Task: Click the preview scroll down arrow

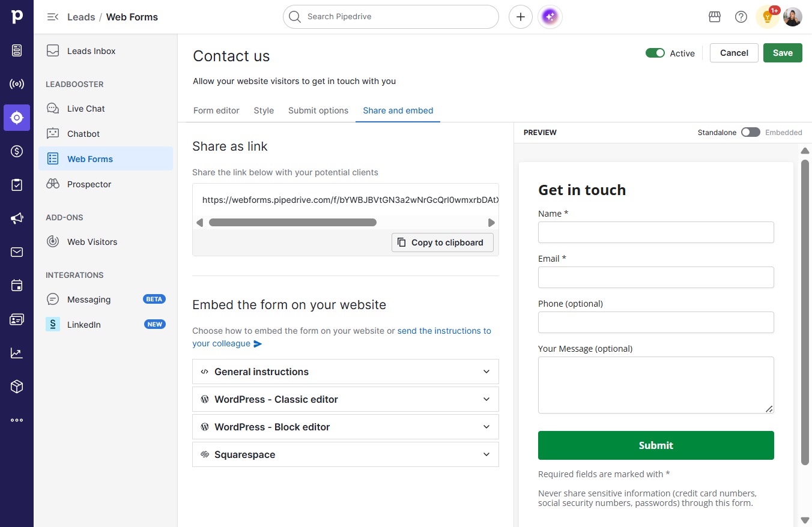Action: tap(805, 520)
